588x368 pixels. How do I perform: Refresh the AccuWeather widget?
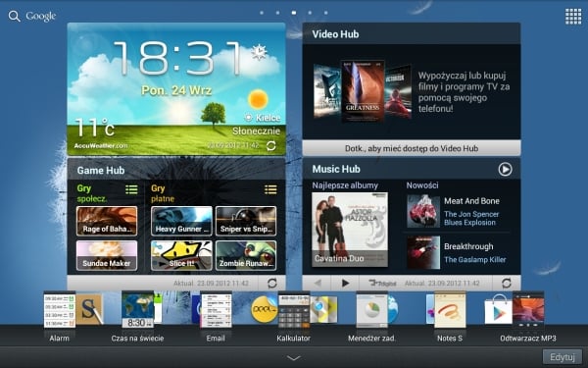[x=270, y=146]
